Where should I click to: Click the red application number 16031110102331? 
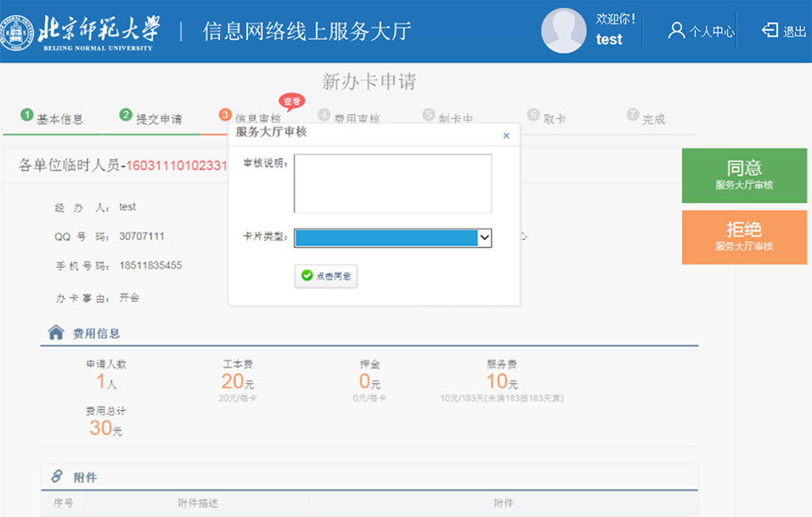(177, 166)
